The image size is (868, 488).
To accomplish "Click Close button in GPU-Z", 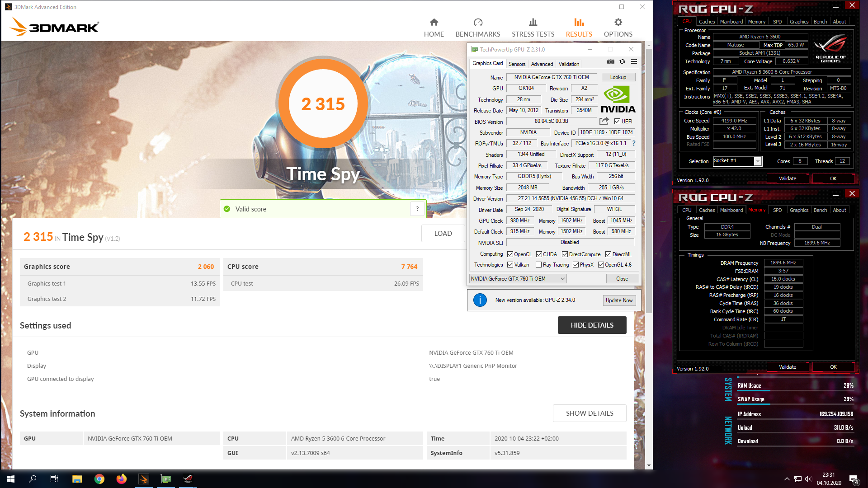I will (622, 279).
